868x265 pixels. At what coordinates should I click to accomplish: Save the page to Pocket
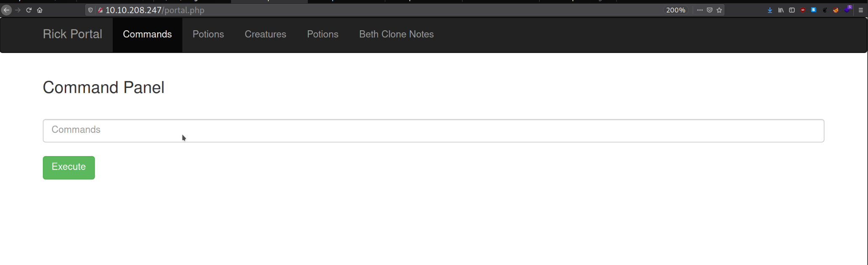(709, 10)
